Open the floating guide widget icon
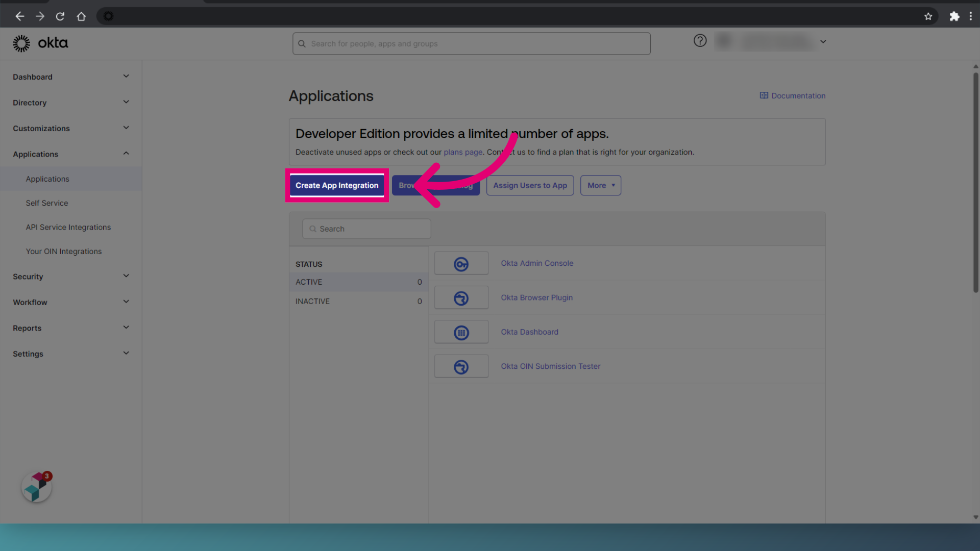Image resolution: width=980 pixels, height=551 pixels. 37,487
